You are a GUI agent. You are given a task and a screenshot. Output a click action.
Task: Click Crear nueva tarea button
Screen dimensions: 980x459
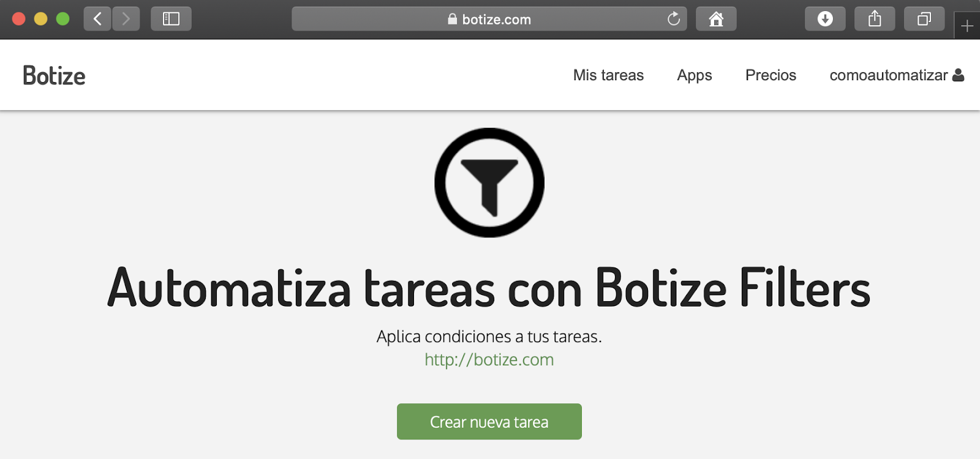[489, 422]
